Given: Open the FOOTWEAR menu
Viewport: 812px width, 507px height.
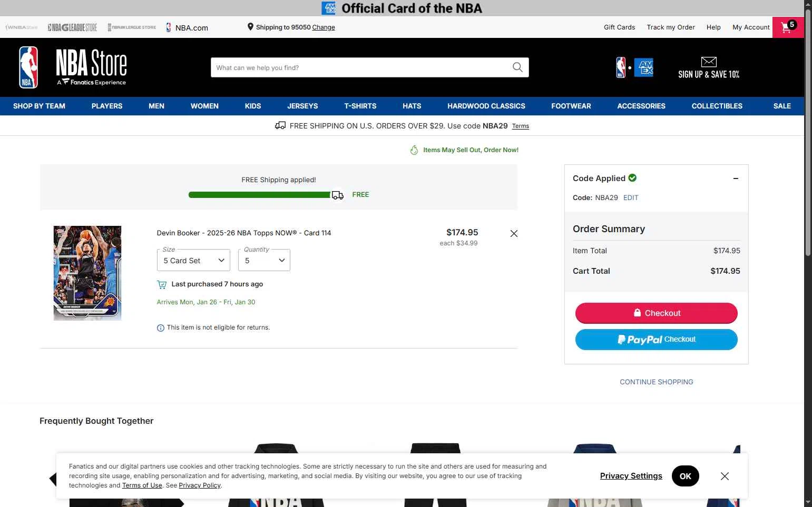Looking at the screenshot, I should click(571, 106).
